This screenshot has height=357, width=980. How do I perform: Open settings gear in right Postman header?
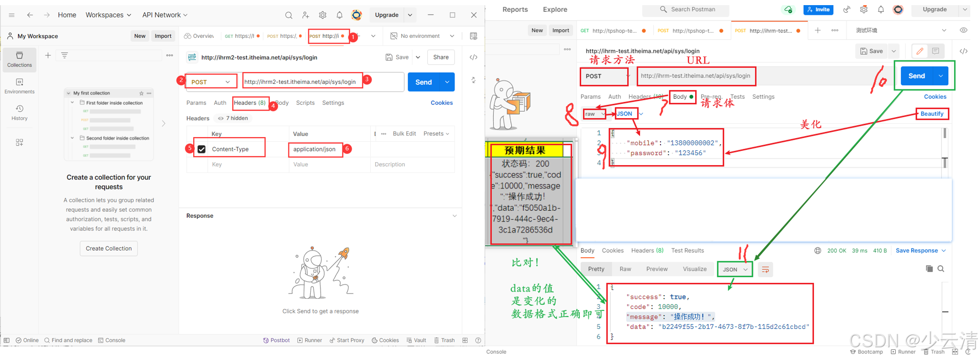[864, 10]
